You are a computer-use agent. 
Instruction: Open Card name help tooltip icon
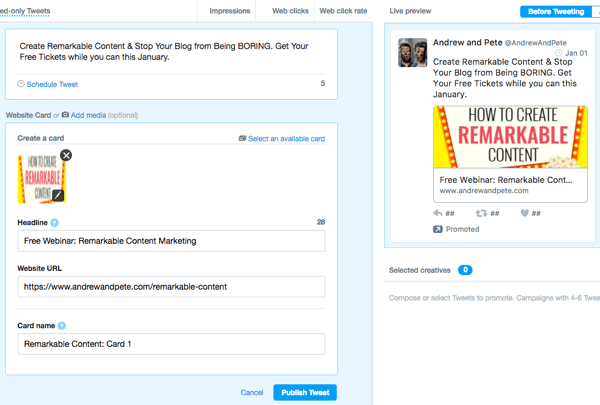pyautogui.click(x=62, y=326)
